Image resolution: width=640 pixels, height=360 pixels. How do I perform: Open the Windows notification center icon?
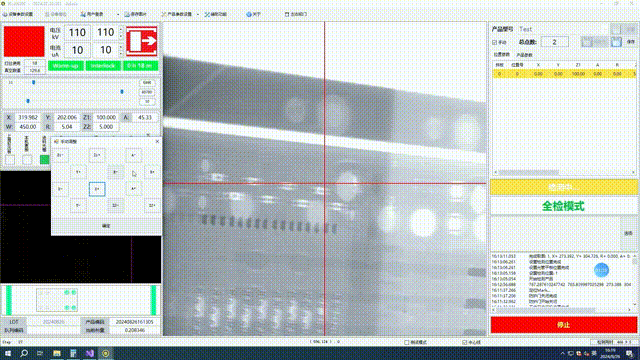(629, 353)
